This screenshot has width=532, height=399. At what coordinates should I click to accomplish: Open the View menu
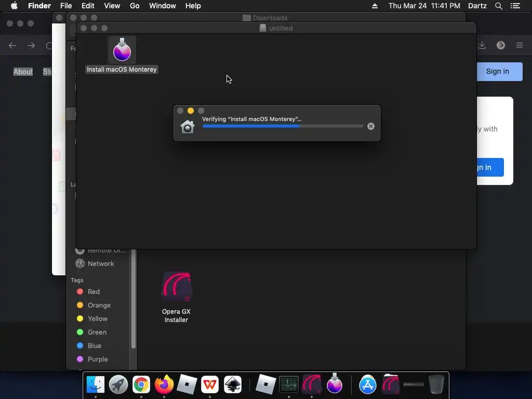click(112, 6)
